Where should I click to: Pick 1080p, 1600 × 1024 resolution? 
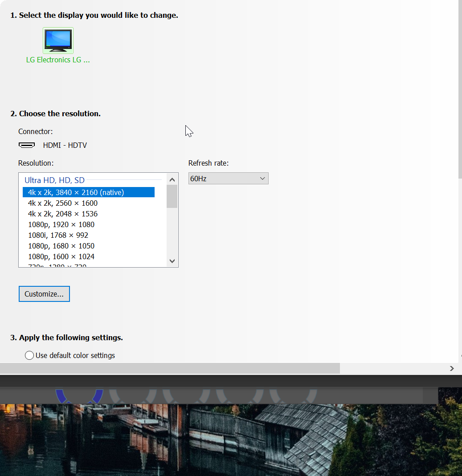click(61, 256)
